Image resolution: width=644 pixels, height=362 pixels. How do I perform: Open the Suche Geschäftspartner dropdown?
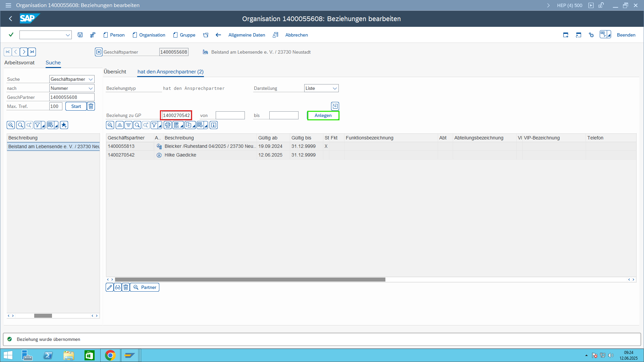[91, 79]
